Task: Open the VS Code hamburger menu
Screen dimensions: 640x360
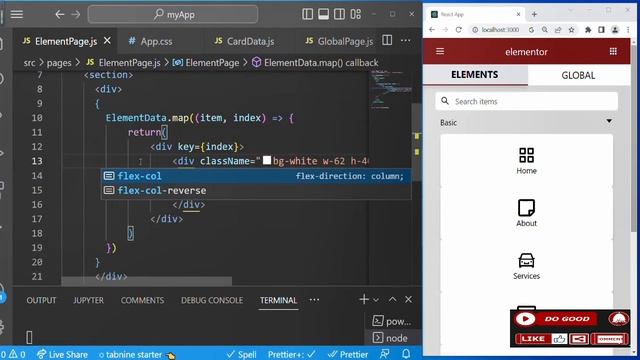Action: click(17, 14)
